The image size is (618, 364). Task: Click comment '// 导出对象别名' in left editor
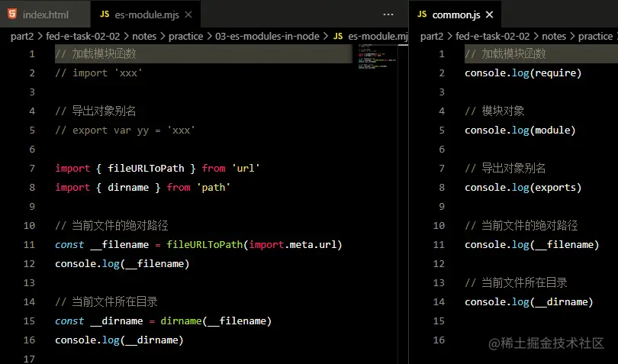point(96,111)
